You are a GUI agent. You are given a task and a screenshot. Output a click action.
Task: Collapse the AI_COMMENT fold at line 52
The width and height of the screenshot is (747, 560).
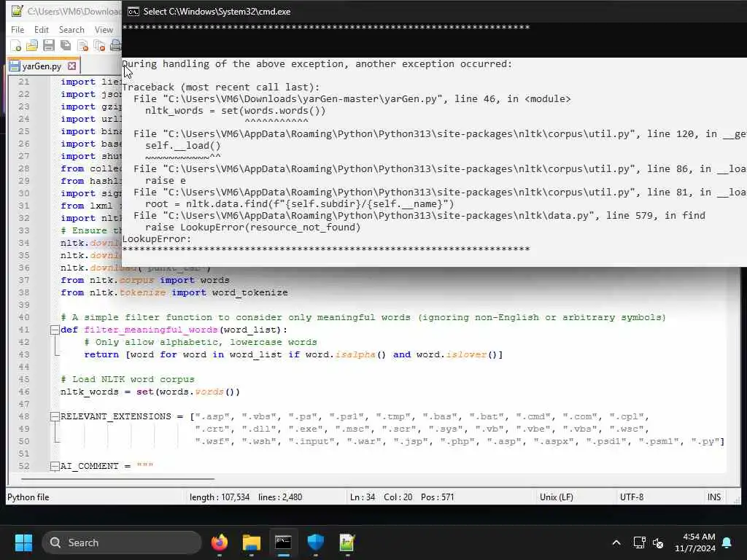pyautogui.click(x=55, y=466)
